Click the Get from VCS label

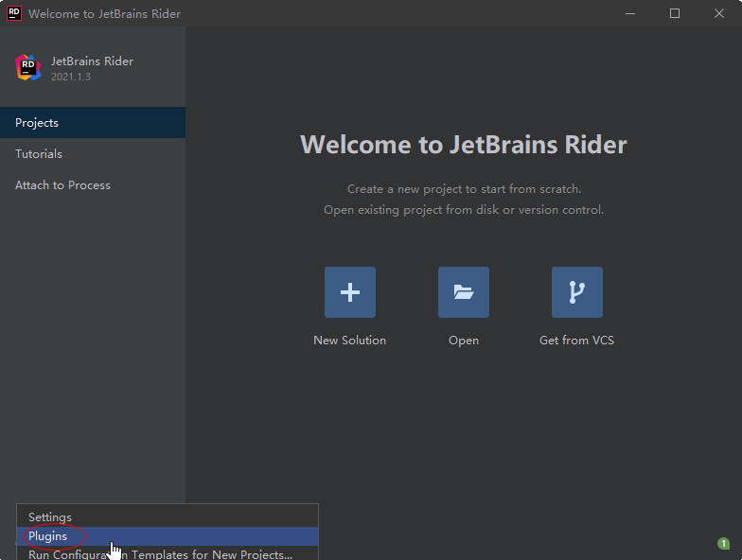577,341
